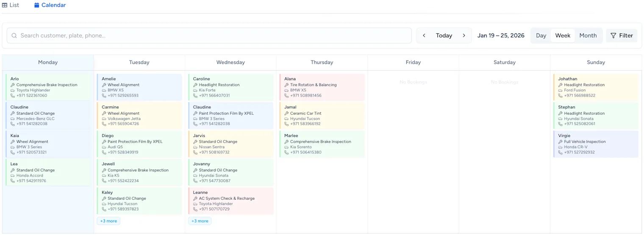Click car icon next to Kaley's Hyundai Tucson
This screenshot has width=644, height=235.
coord(104,204)
